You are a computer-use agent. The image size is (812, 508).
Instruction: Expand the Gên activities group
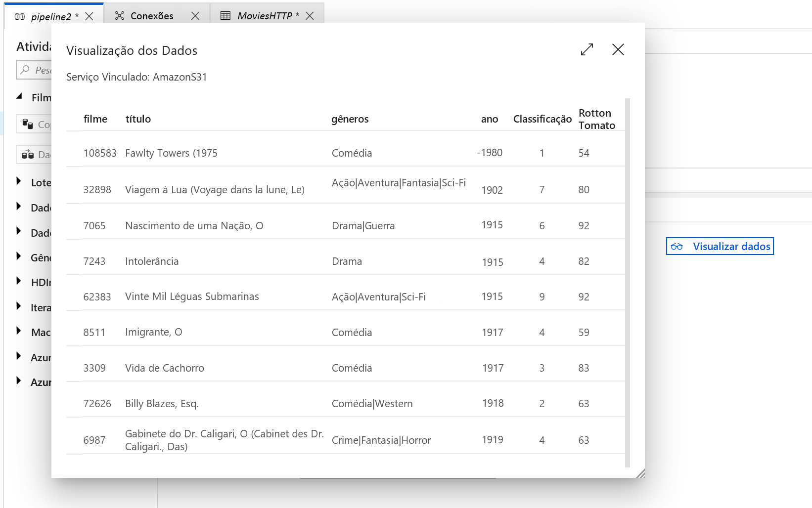[x=19, y=256]
